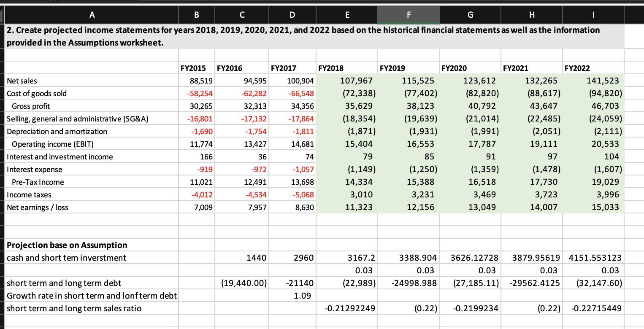Click the 'Gross profit' row label
644x329 pixels.
pyautogui.click(x=31, y=106)
